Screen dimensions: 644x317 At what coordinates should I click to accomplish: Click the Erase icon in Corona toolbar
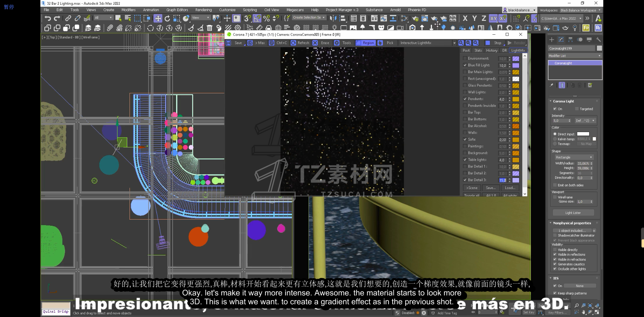coord(315,43)
